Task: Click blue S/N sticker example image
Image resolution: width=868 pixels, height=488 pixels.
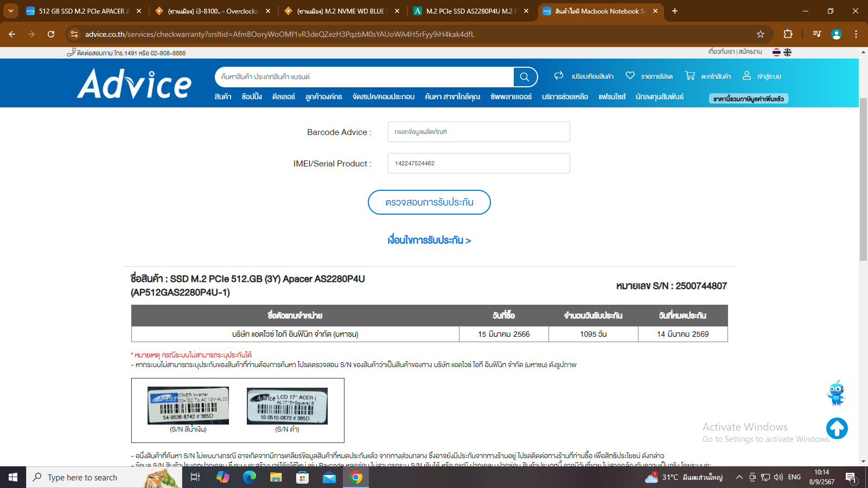Action: click(x=188, y=405)
